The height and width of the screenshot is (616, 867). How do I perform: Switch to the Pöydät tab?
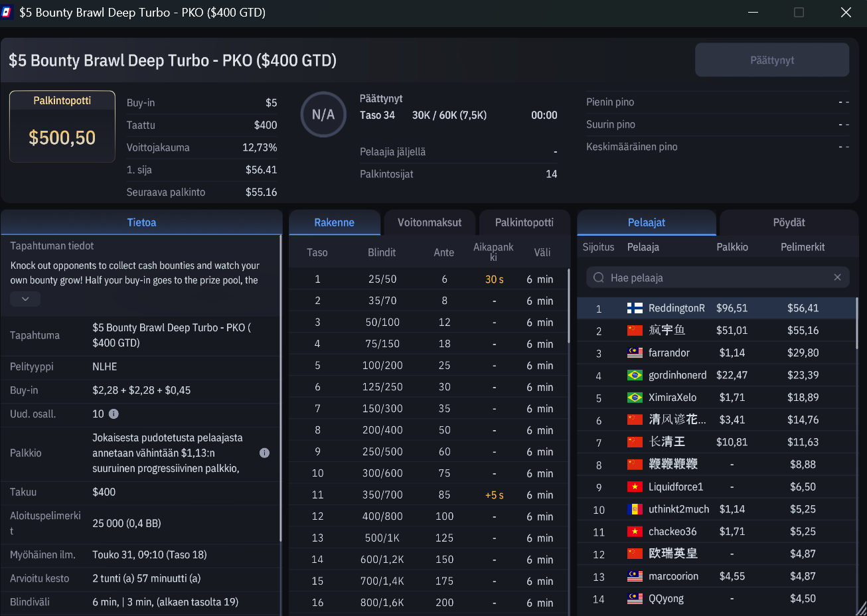click(789, 222)
